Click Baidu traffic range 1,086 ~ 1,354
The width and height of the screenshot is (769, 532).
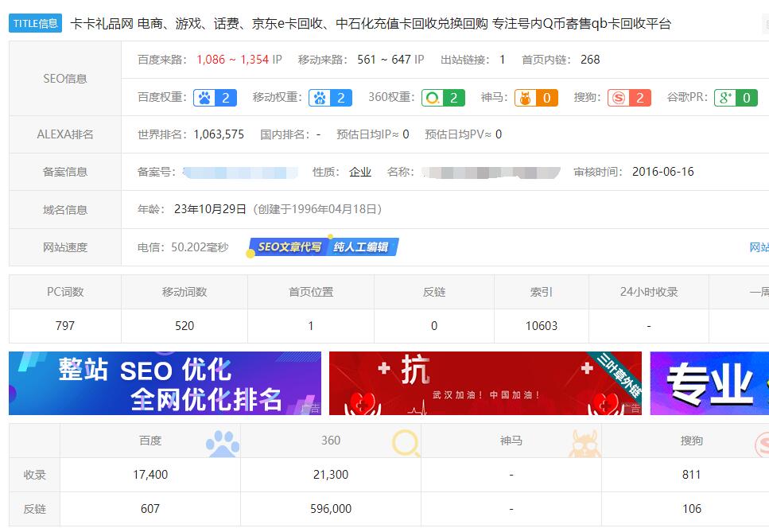click(233, 60)
